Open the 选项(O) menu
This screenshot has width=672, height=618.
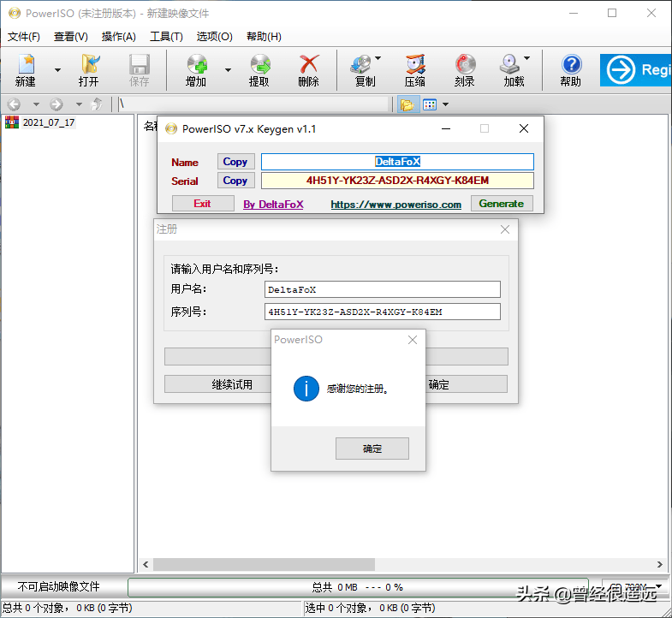point(214,37)
